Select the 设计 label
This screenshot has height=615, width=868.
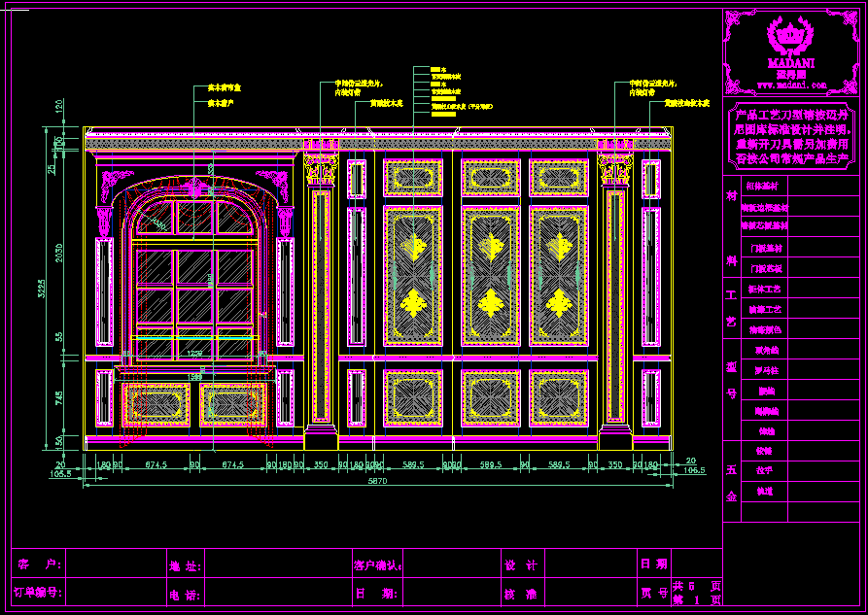(x=520, y=565)
